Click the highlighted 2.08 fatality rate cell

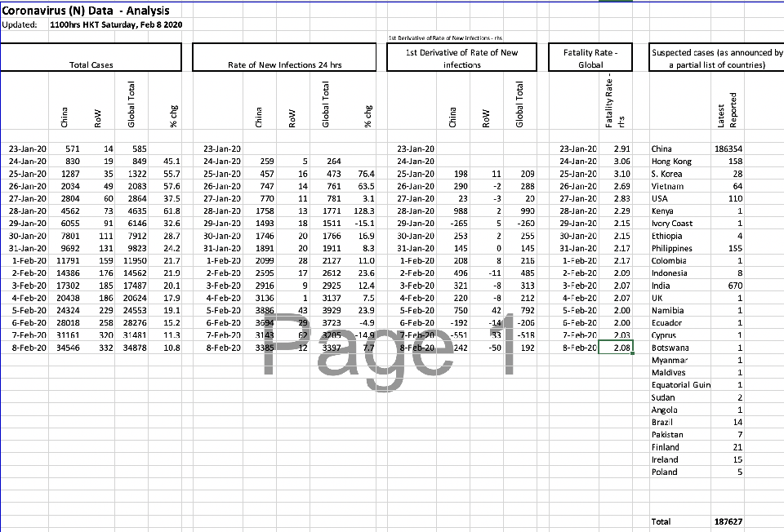point(617,348)
